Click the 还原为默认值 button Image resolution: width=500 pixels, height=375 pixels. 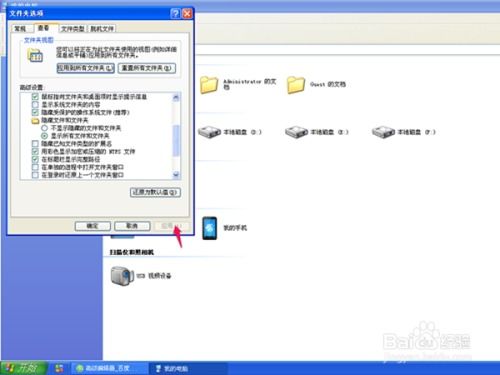[155, 192]
